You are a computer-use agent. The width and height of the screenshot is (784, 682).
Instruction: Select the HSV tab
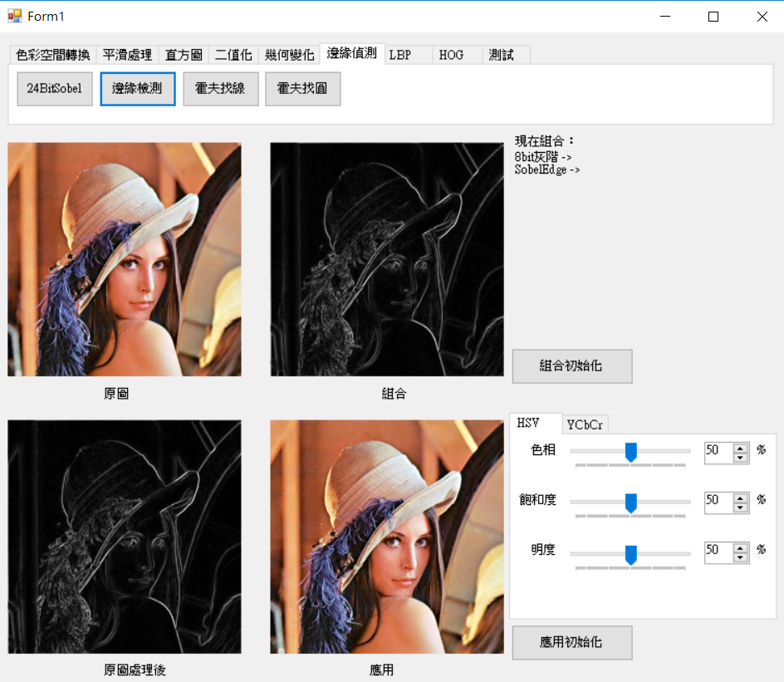tap(536, 423)
